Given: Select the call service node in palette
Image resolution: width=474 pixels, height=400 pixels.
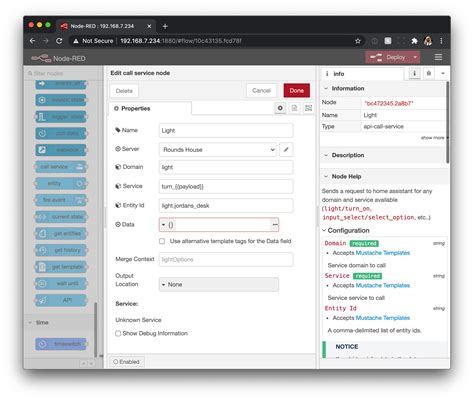Looking at the screenshot, I should click(x=61, y=167).
